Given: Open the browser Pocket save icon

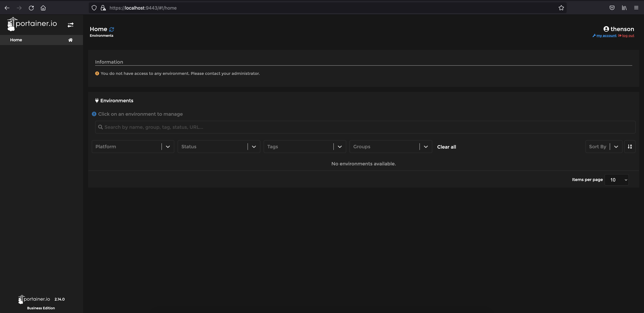Looking at the screenshot, I should [x=612, y=8].
